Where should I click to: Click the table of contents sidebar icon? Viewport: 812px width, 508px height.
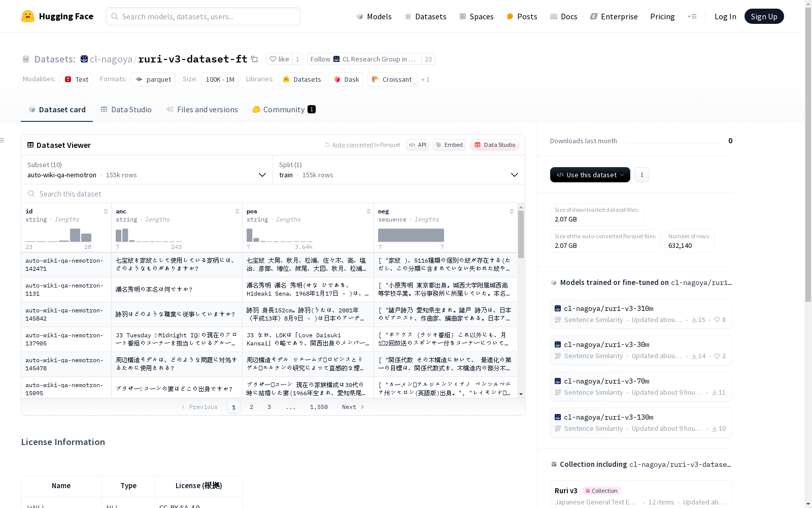2,140
